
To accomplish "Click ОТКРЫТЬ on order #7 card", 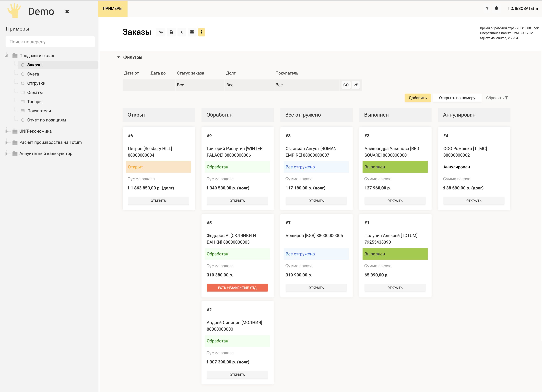I will coord(316,288).
